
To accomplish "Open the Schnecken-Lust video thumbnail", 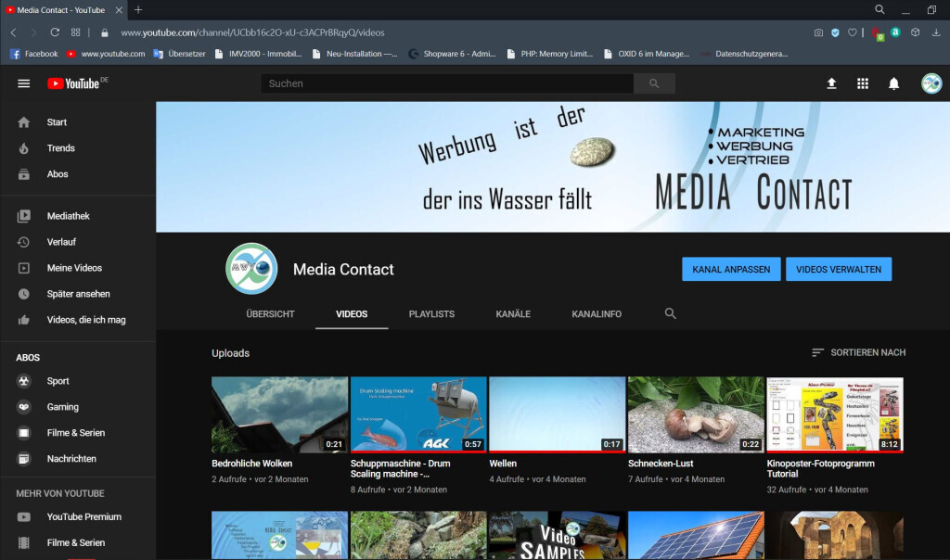I will click(x=695, y=414).
